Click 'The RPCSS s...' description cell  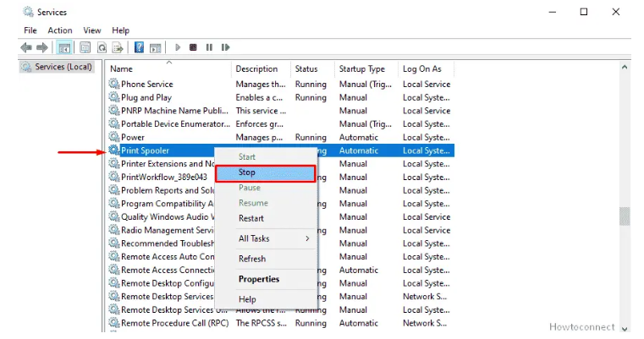[261, 323]
